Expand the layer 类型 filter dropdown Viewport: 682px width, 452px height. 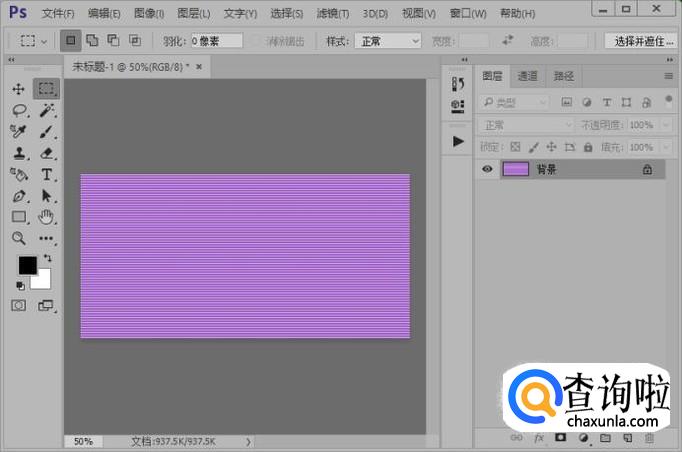514,102
